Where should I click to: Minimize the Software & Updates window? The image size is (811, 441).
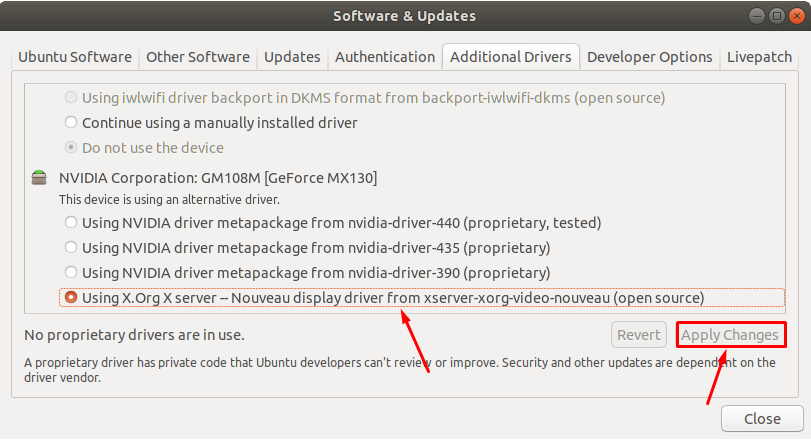coord(752,15)
